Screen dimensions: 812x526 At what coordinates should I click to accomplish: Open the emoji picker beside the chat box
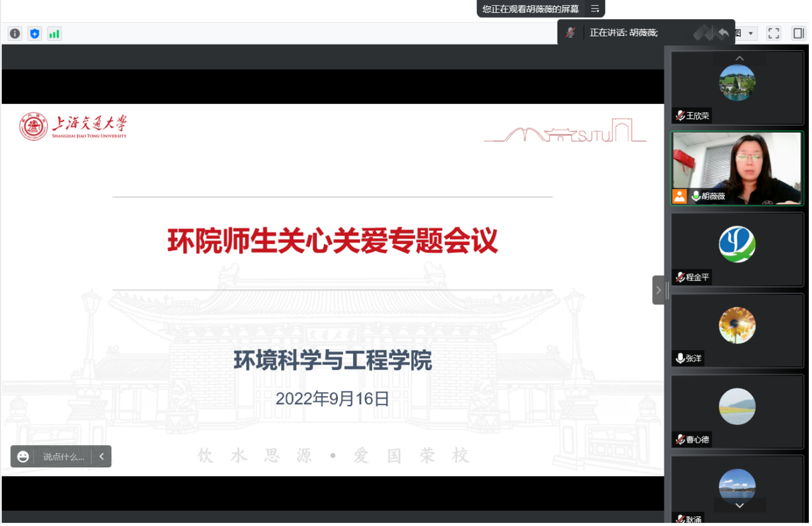[x=24, y=457]
